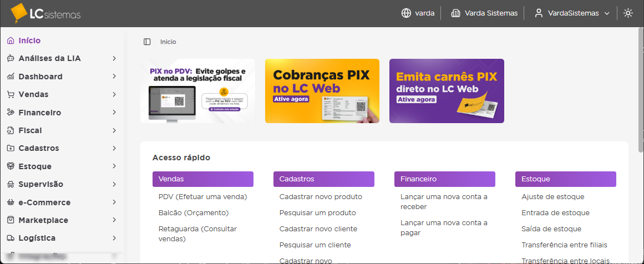The height and width of the screenshot is (264, 644).
Task: Open the Estoque sidebar menu item
Action: tap(62, 166)
